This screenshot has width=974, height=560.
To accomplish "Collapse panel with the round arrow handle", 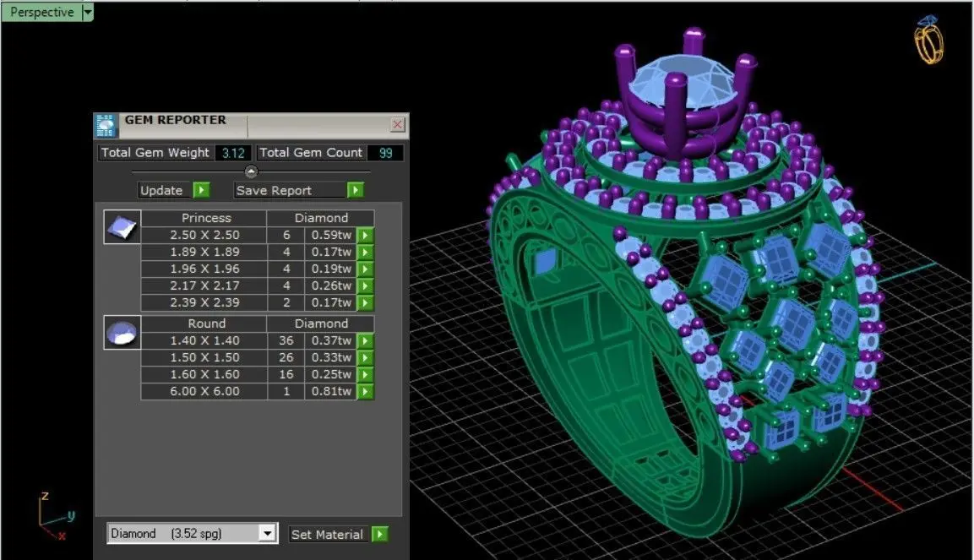I will pyautogui.click(x=251, y=171).
